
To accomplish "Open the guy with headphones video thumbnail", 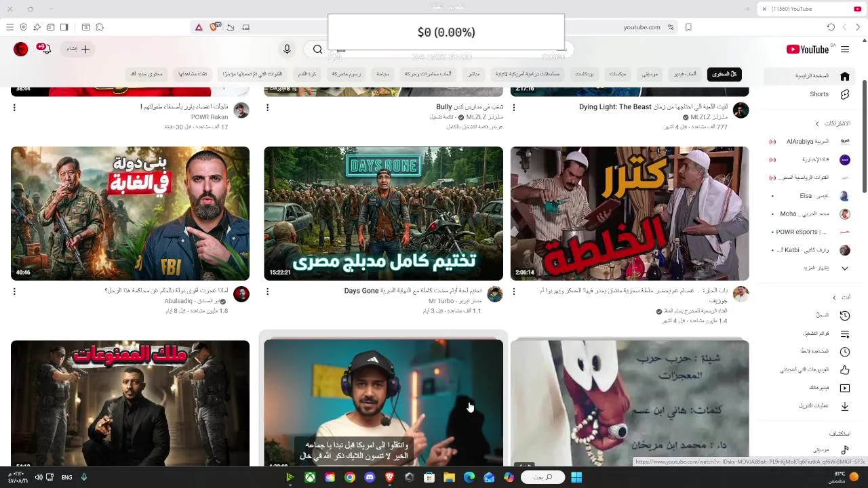I will pos(384,403).
